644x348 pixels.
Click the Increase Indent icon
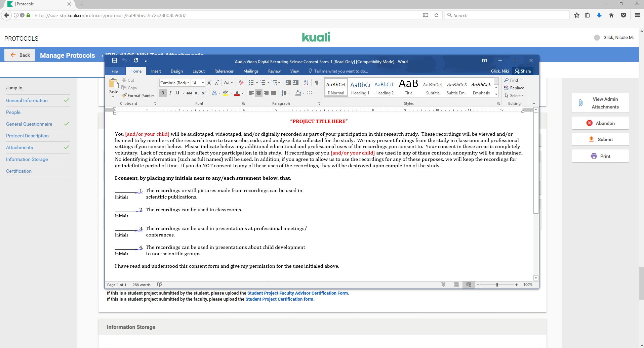(296, 83)
